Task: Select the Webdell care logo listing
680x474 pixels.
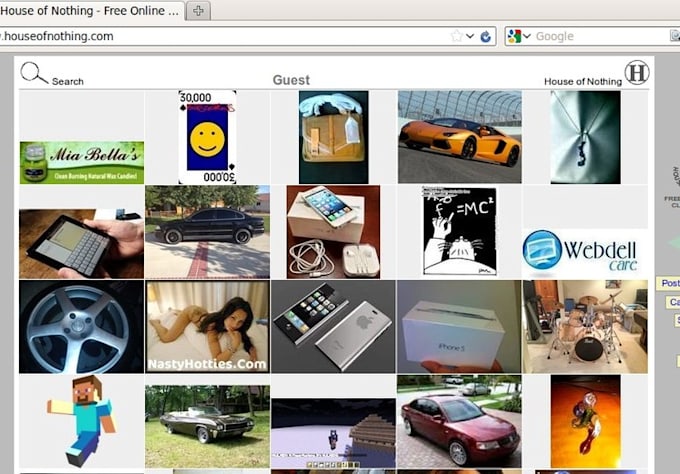Action: tap(585, 253)
